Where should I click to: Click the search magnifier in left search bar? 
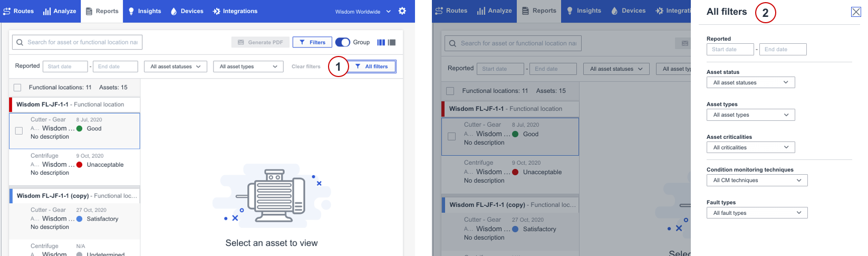point(20,42)
